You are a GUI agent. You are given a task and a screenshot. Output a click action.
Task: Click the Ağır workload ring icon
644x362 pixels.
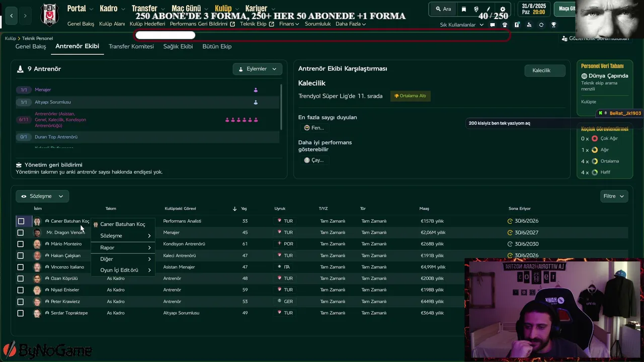(595, 150)
